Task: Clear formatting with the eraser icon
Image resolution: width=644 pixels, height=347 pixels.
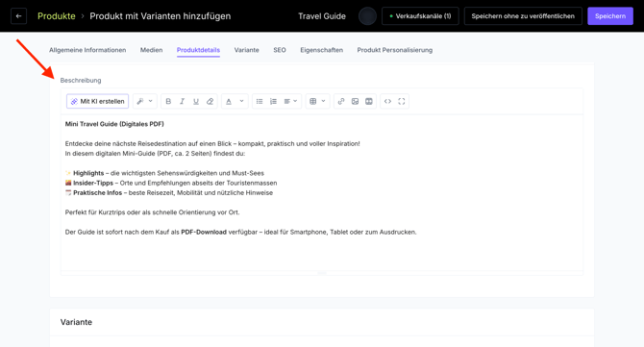Action: (x=210, y=102)
